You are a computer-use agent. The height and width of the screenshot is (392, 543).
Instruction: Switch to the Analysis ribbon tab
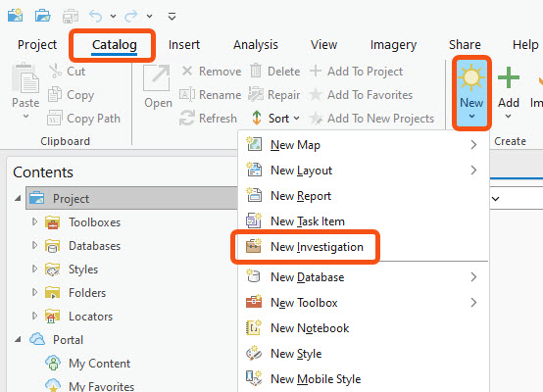[256, 45]
